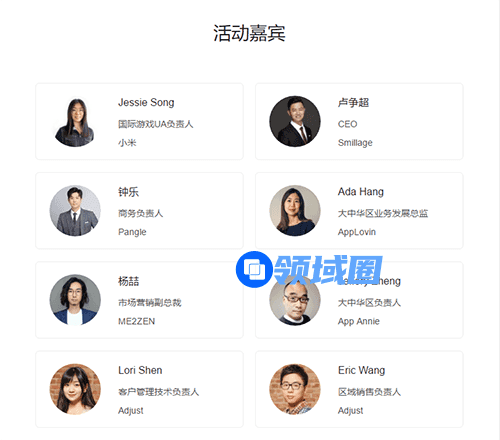Open the Jessie Song name link

click(146, 102)
